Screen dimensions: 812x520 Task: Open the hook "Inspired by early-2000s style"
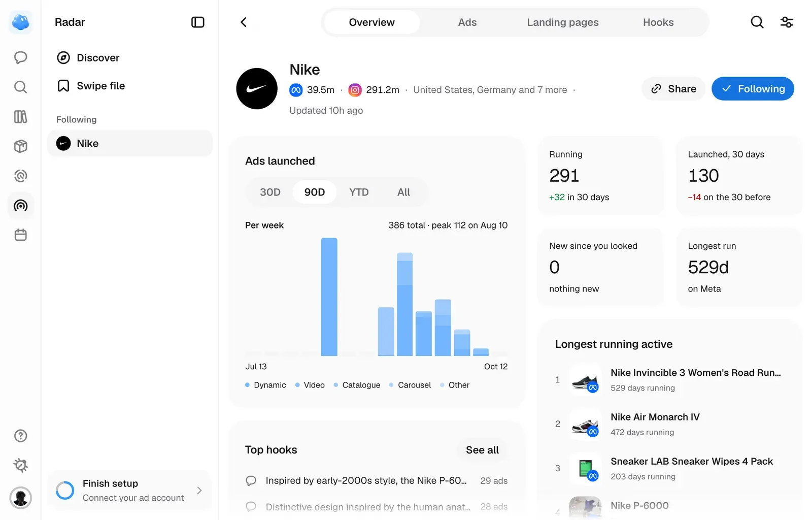(x=376, y=480)
